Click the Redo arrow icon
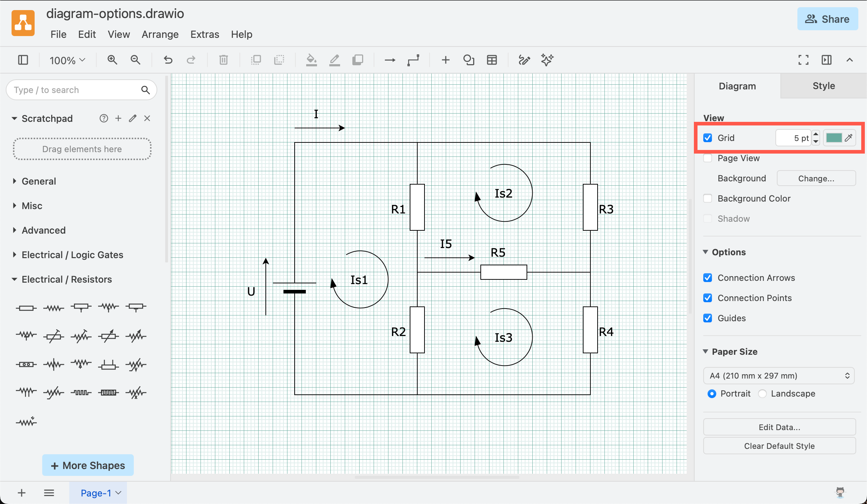867x504 pixels. click(x=191, y=60)
